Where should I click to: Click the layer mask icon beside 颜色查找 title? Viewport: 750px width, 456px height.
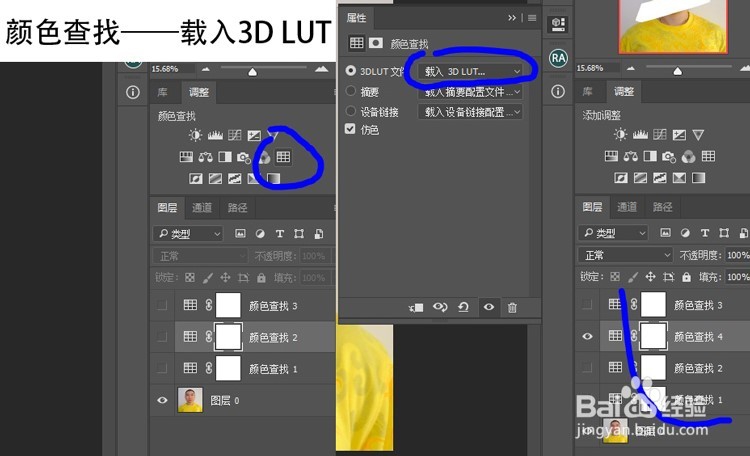(x=376, y=43)
